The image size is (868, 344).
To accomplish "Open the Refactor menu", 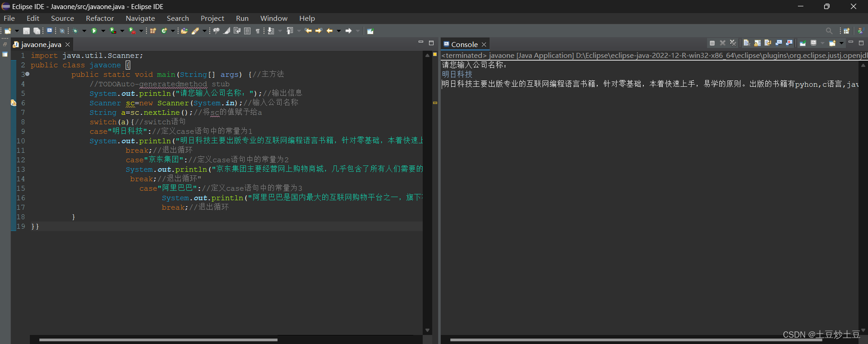I will (x=100, y=18).
